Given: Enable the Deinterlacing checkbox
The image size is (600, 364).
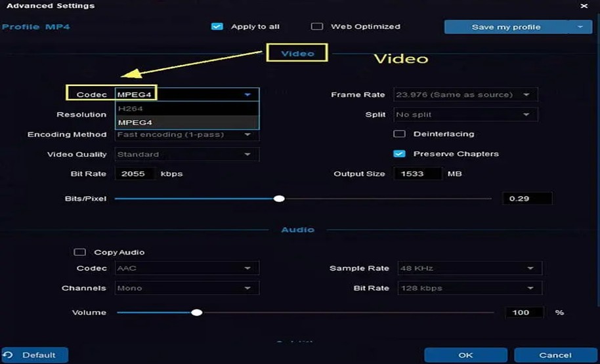Looking at the screenshot, I should [x=399, y=134].
